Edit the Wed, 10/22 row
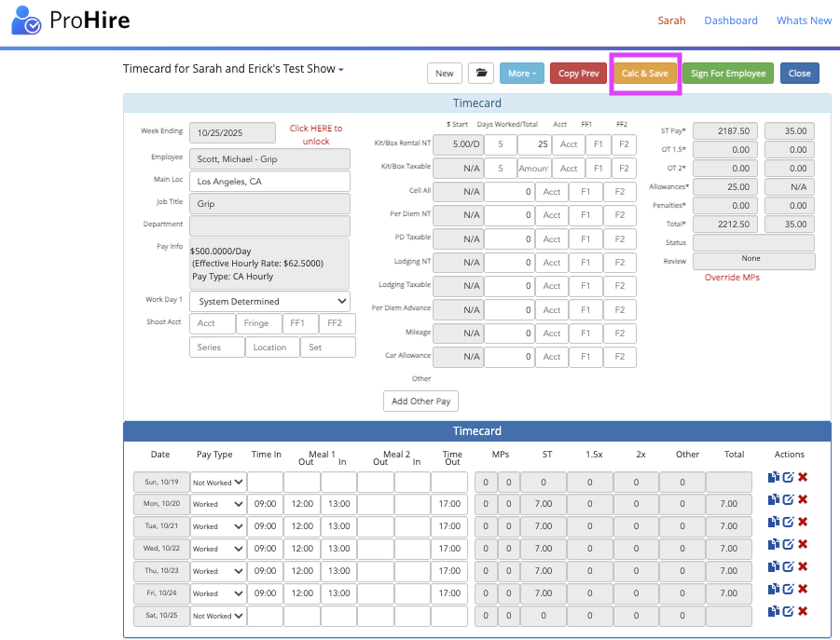The height and width of the screenshot is (640, 840). tap(788, 544)
